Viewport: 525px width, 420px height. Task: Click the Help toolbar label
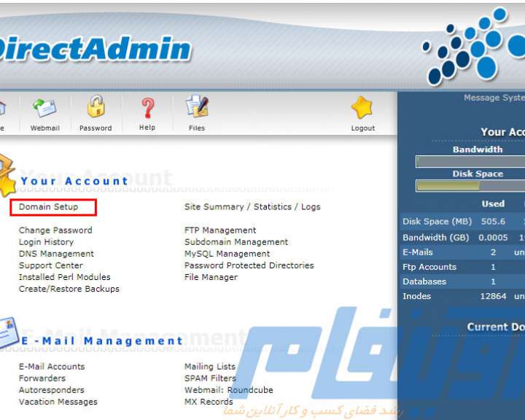coord(147,128)
